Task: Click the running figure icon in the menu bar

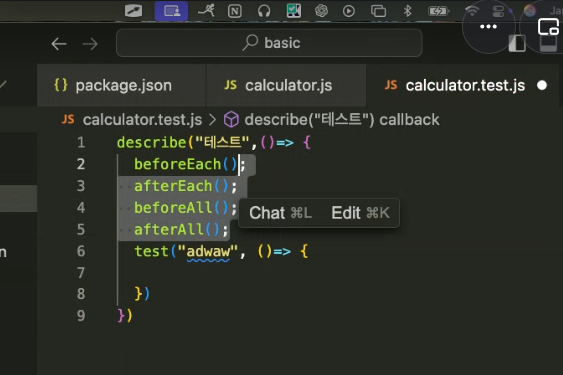Action: (x=206, y=10)
